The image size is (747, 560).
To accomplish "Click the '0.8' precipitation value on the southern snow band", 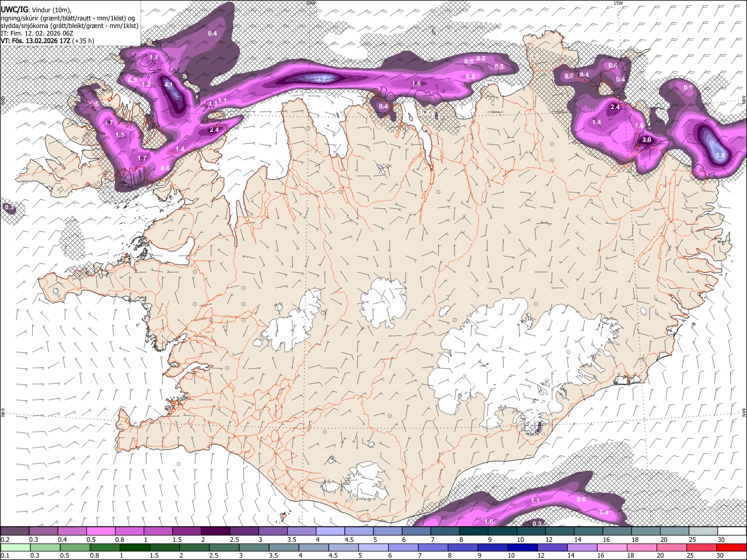I will click(604, 512).
